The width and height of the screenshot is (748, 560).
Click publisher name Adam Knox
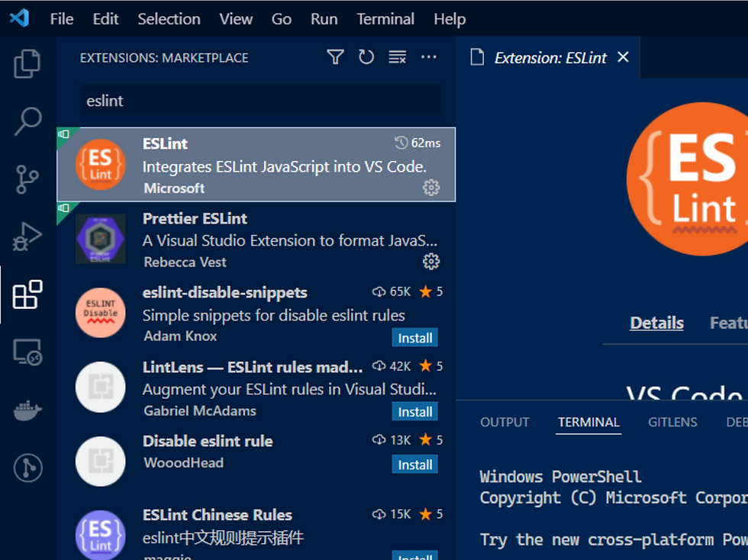point(180,336)
